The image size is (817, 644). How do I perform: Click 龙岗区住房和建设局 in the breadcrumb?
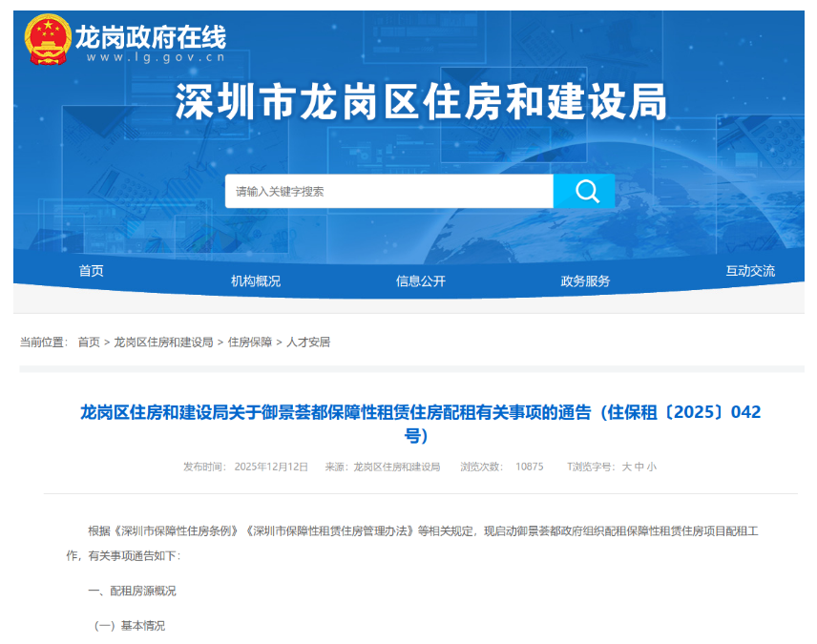click(x=163, y=342)
